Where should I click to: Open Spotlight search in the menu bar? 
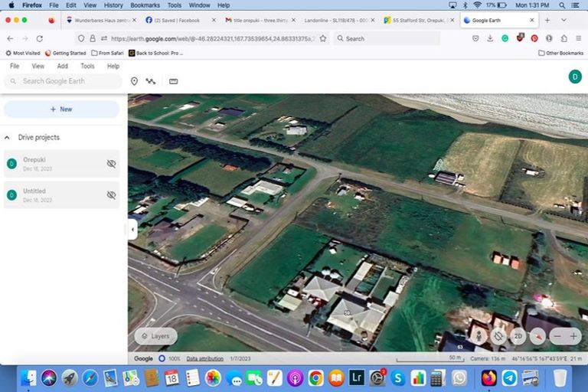pos(562,5)
